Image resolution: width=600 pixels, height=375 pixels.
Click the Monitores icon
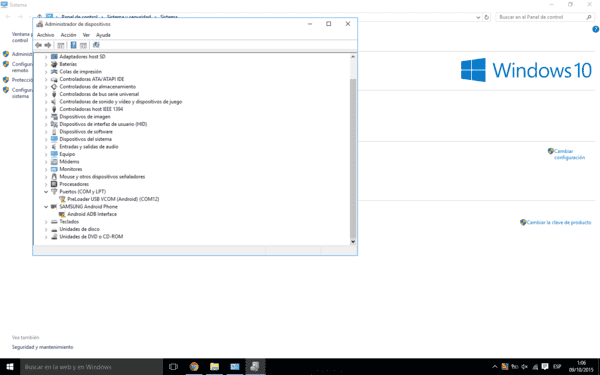click(54, 169)
